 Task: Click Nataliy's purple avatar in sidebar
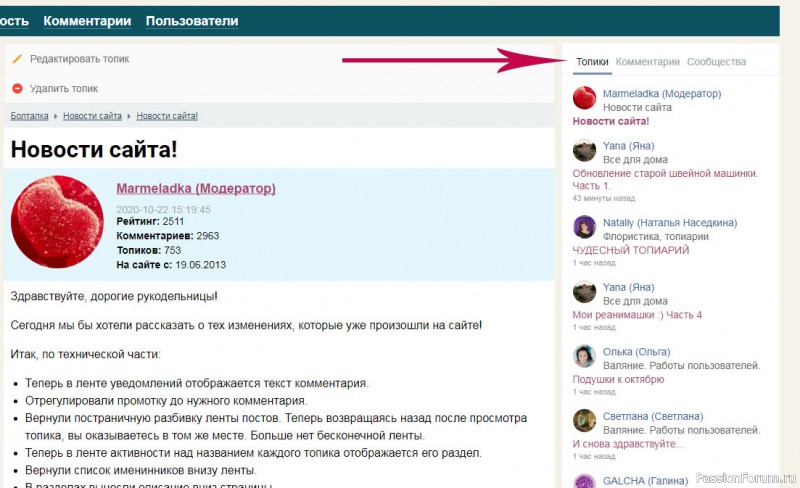(x=584, y=227)
